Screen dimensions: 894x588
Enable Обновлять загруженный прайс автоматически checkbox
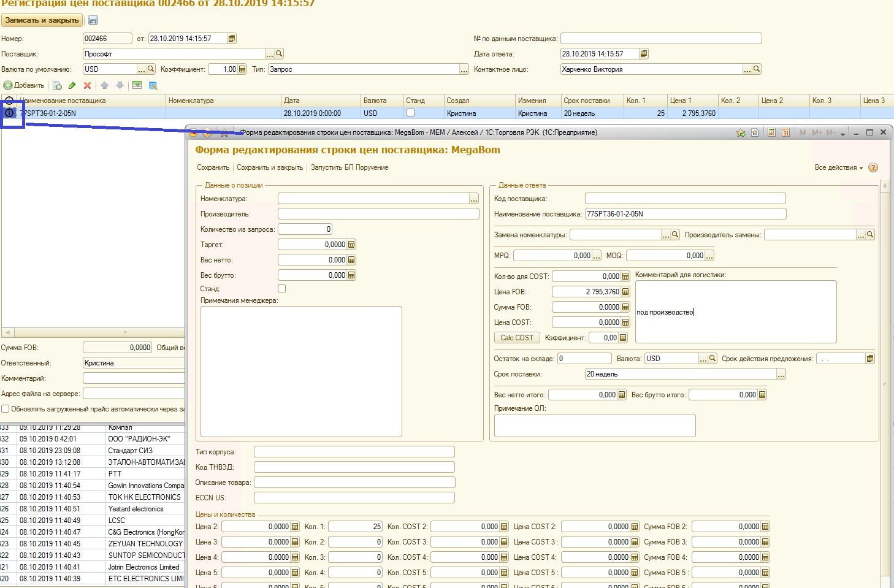[6, 409]
